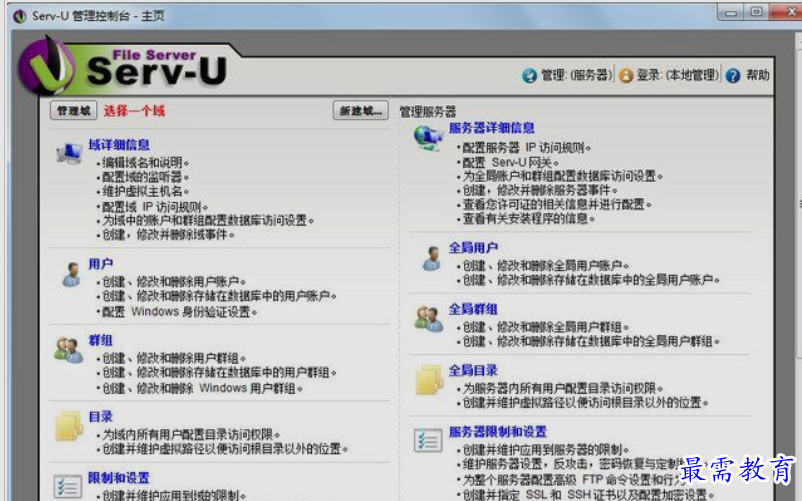
Task: Open the 群组 heading link
Action: [x=100, y=340]
